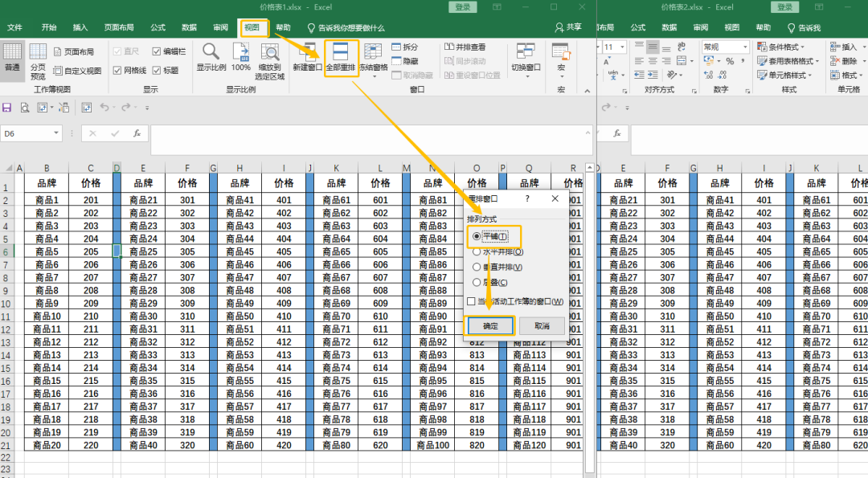Expand Freeze Panes (冻结窗格) dropdown
Viewport: 868px width, 478px height.
374,76
